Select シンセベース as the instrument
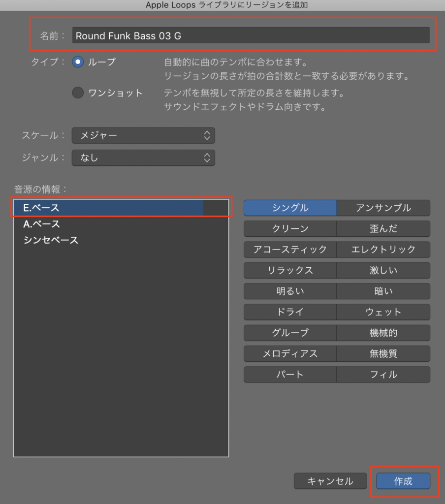445x504 pixels. click(108, 240)
